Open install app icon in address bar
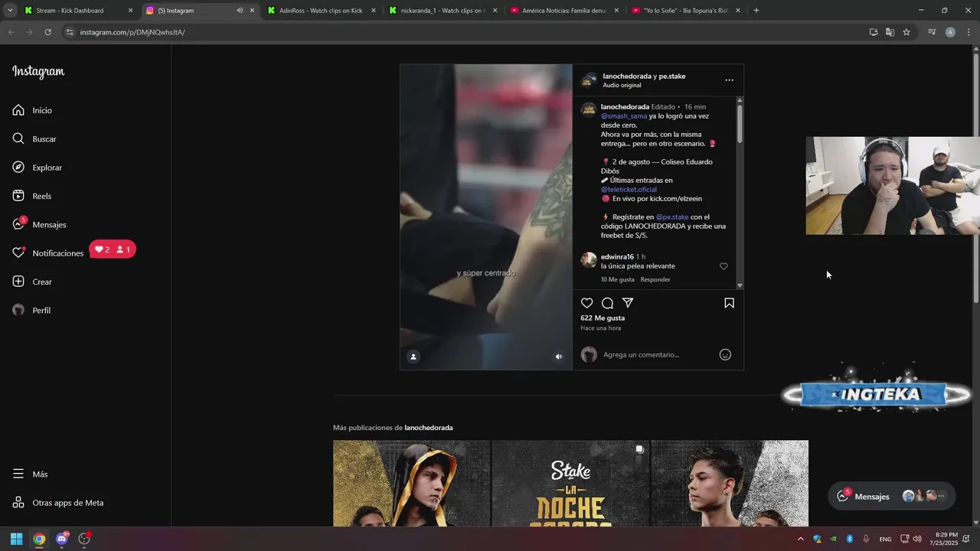The image size is (980, 551). tap(874, 32)
